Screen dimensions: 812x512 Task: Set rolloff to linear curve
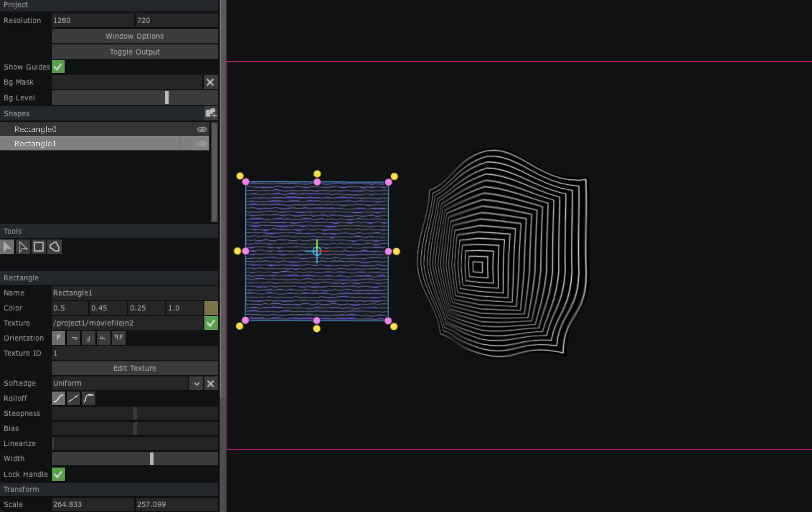click(x=74, y=398)
